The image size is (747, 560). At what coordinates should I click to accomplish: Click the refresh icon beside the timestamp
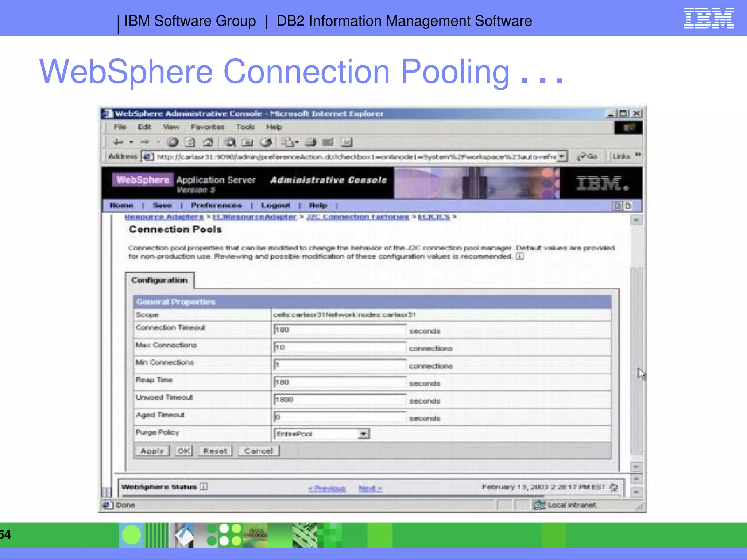614,487
